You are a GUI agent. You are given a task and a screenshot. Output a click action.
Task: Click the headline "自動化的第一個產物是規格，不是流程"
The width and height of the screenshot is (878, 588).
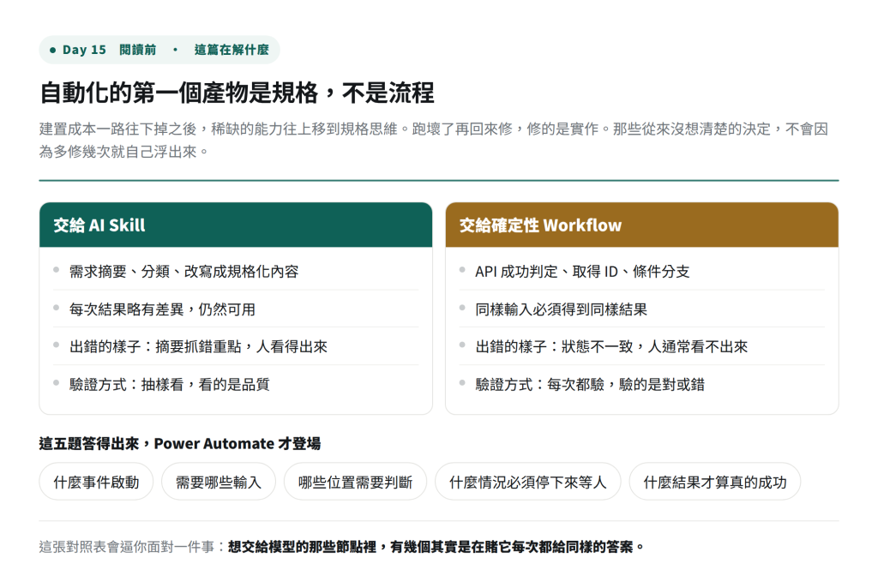click(237, 93)
